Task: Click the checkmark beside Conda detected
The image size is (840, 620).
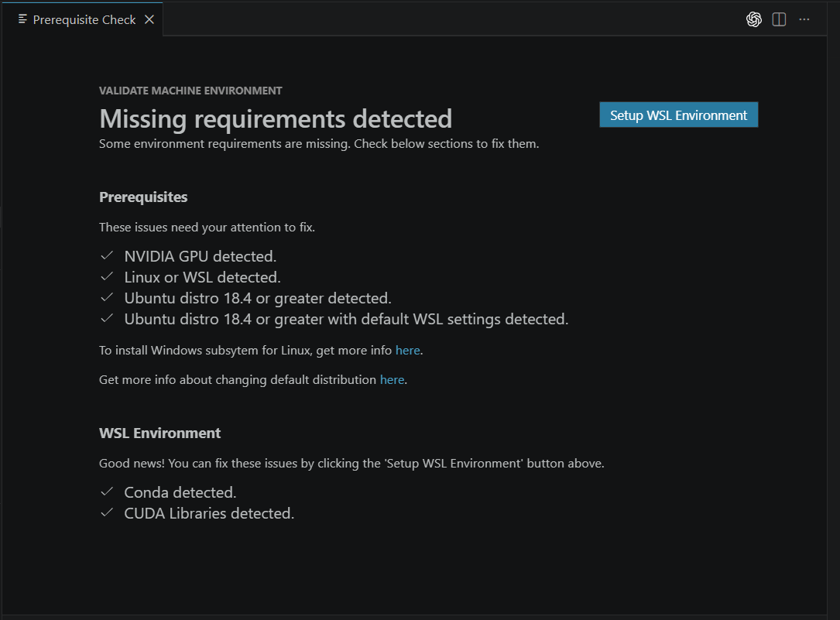Action: click(107, 492)
